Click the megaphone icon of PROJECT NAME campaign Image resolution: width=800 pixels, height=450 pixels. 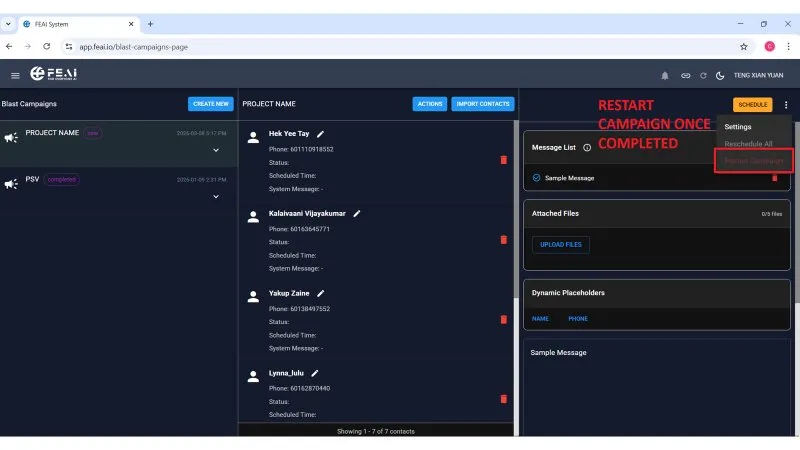pyautogui.click(x=11, y=137)
